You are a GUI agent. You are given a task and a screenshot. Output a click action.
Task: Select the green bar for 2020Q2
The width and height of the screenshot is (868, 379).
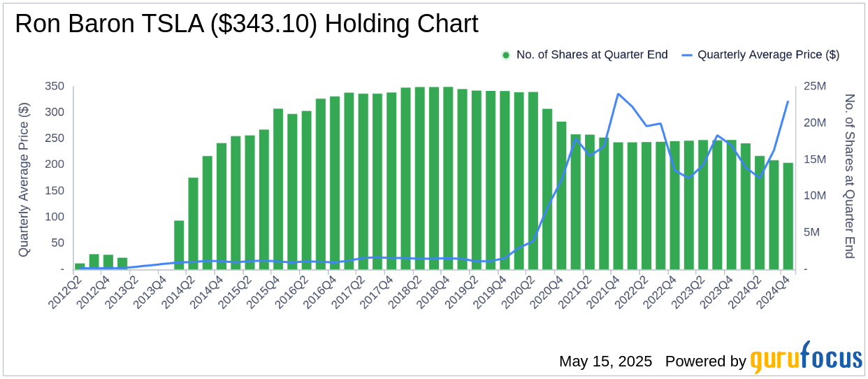coord(533,180)
